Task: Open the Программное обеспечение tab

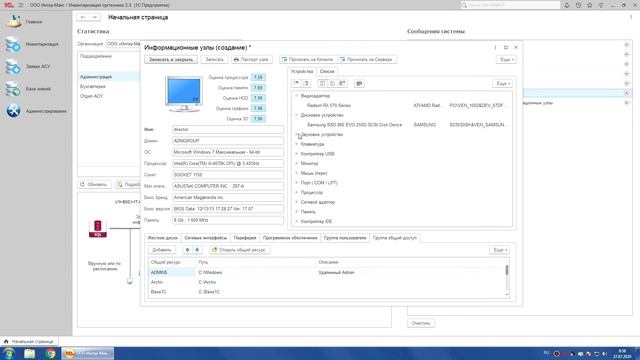Action: pos(290,238)
